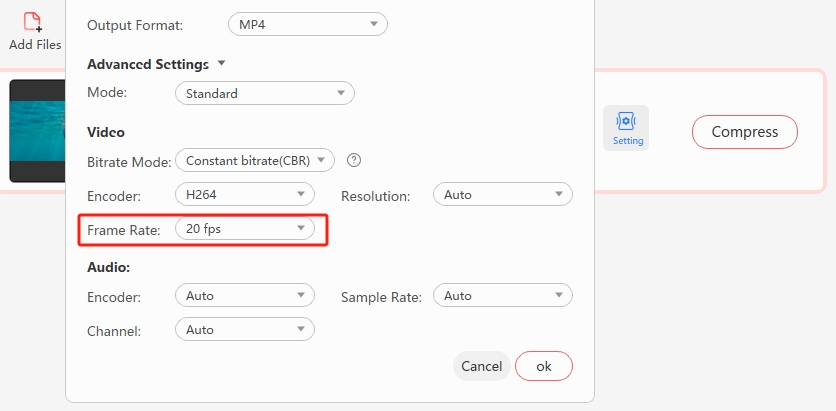Click the Resolution dropdown arrow
The height and width of the screenshot is (411, 836).
(x=558, y=194)
